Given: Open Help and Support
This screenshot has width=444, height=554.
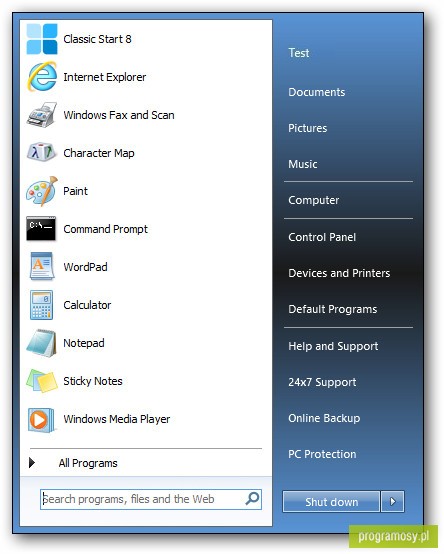Looking at the screenshot, I should point(333,346).
